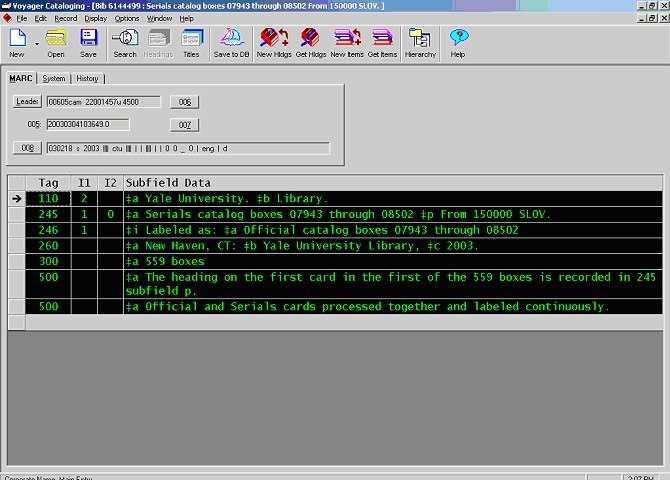Image resolution: width=670 pixels, height=480 pixels.
Task: Click the note 'Official and Serials cards processed together'
Action: click(393, 306)
